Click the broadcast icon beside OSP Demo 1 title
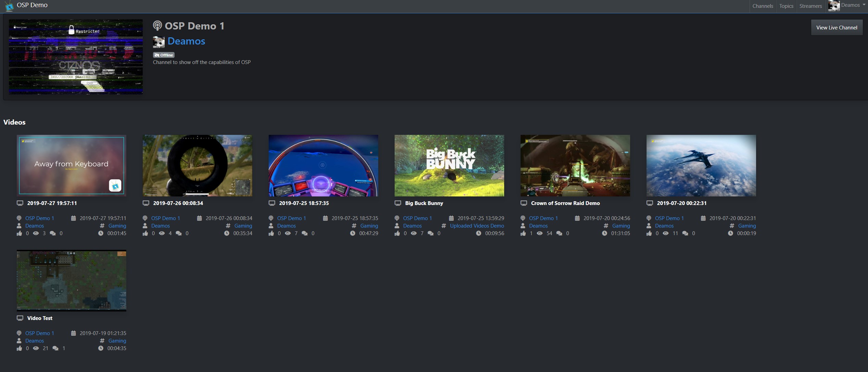Image resolution: width=868 pixels, height=372 pixels. pyautogui.click(x=157, y=26)
